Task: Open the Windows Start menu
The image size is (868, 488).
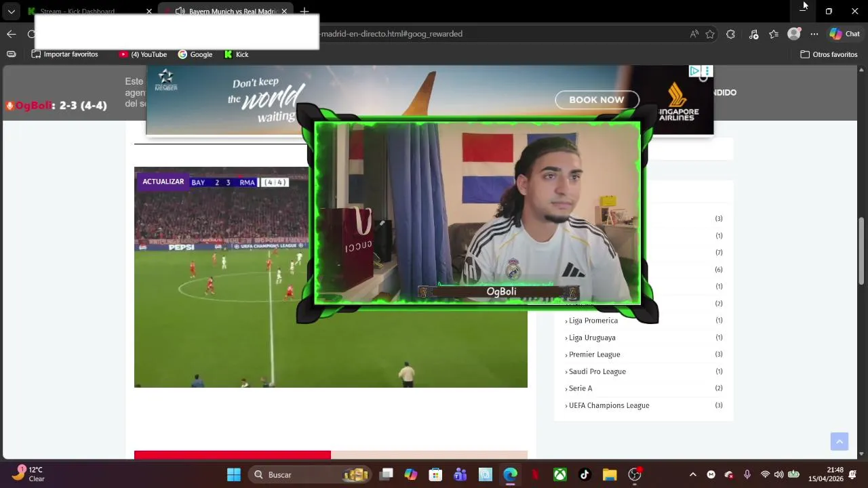Action: pyautogui.click(x=233, y=474)
